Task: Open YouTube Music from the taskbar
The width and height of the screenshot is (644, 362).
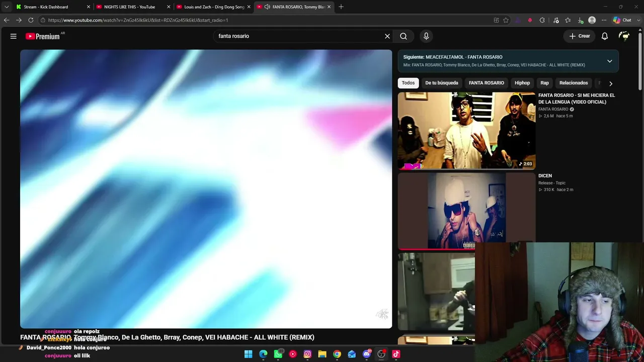Action: [x=293, y=354]
